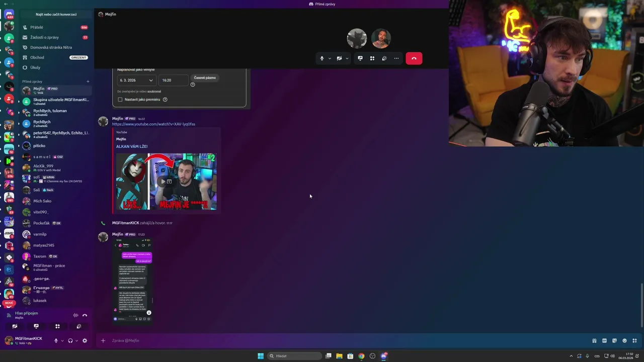The image size is (644, 362).
Task: Click the Časové pásmo button
Action: click(x=205, y=78)
